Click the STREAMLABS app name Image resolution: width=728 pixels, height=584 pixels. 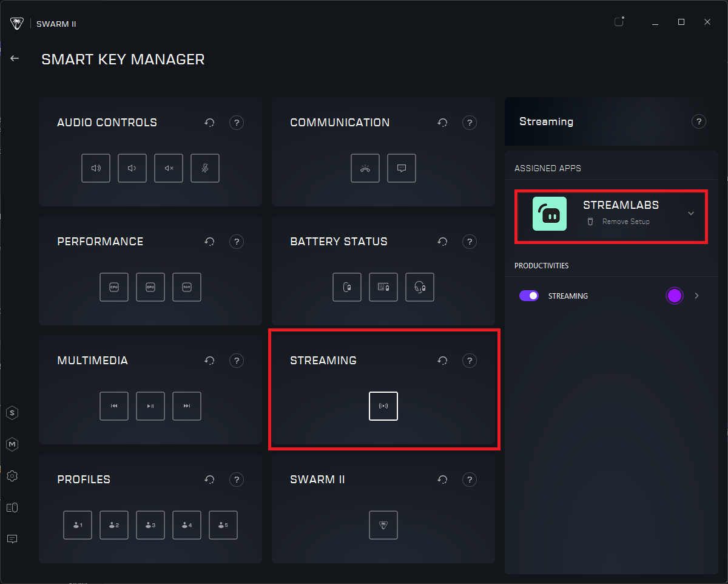[x=621, y=205]
